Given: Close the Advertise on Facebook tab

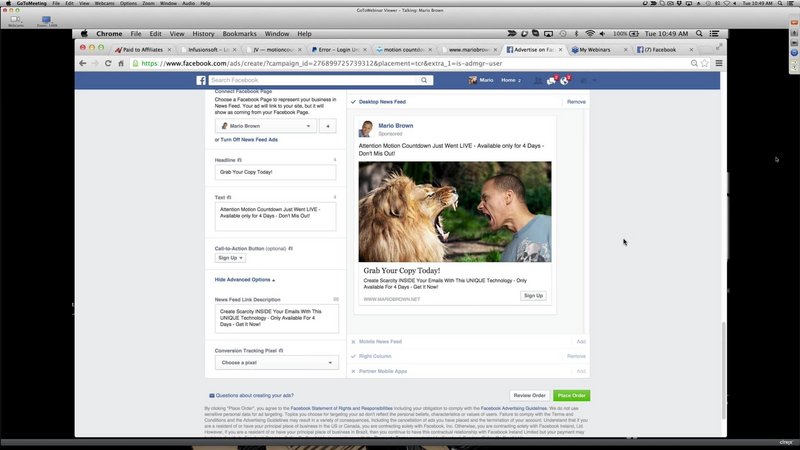Looking at the screenshot, I should [560, 49].
